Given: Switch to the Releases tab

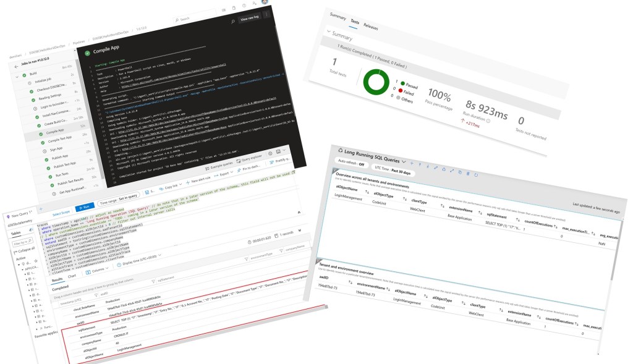Looking at the screenshot, I should 371,28.
